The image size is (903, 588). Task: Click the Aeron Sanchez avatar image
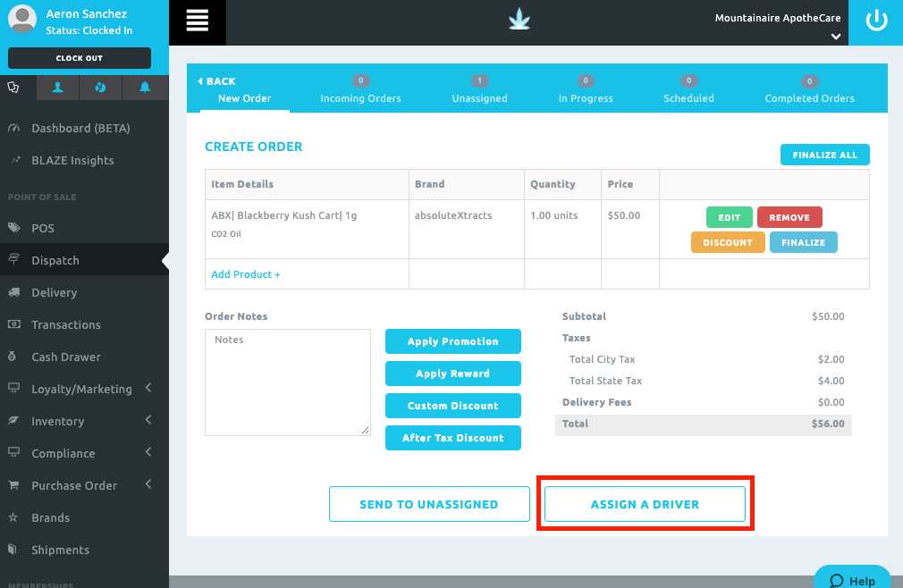tap(21, 20)
